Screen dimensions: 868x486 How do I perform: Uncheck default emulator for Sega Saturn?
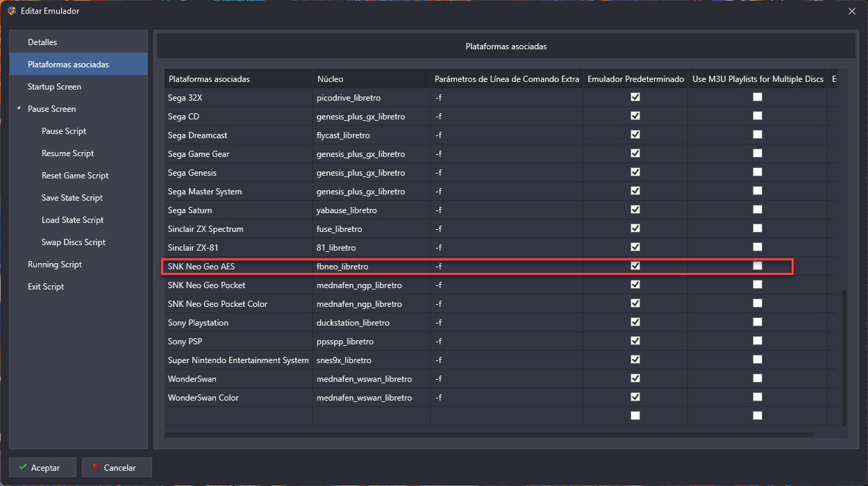click(x=635, y=210)
